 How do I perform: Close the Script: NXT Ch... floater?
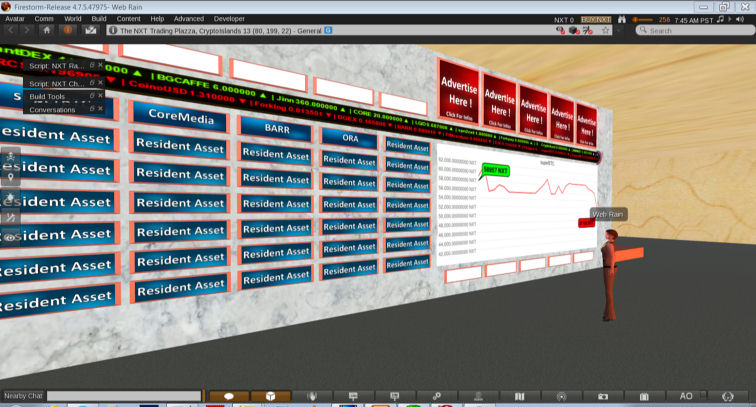(100, 82)
